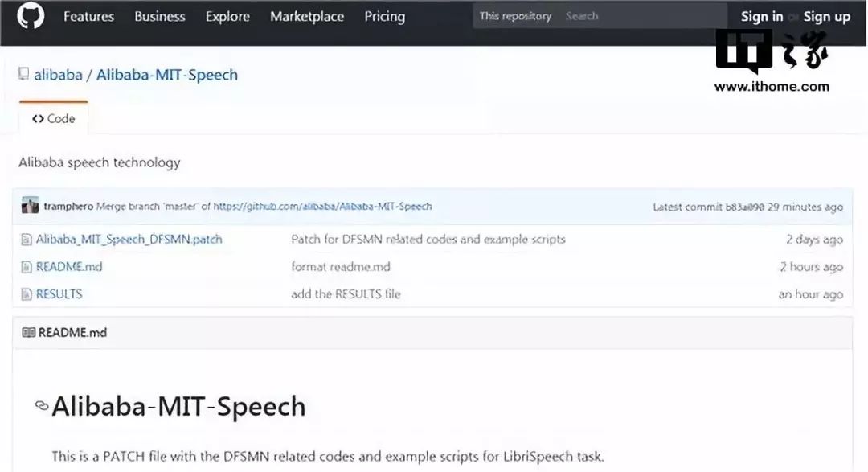Click the Sign in link
Screen dimensions: 868x472
pos(761,17)
